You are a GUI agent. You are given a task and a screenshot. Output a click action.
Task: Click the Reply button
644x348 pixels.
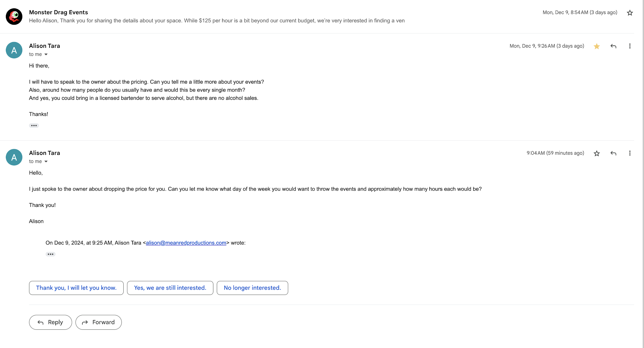click(50, 322)
